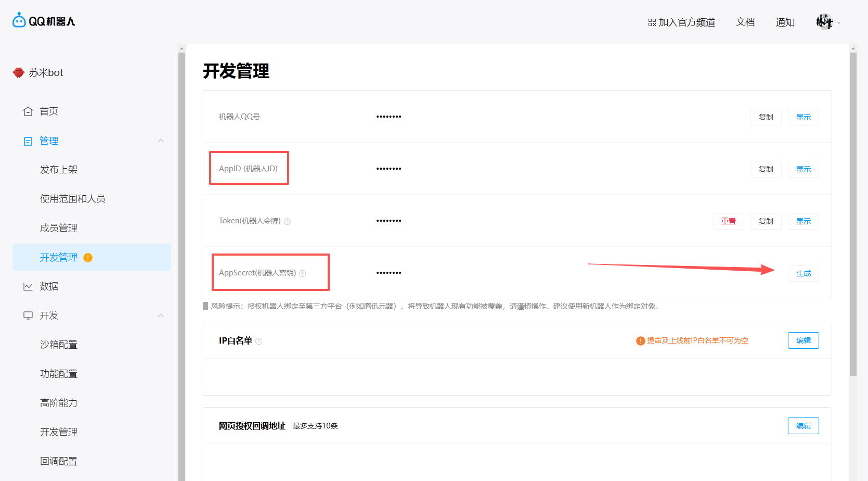Copy the AppID value

click(766, 169)
